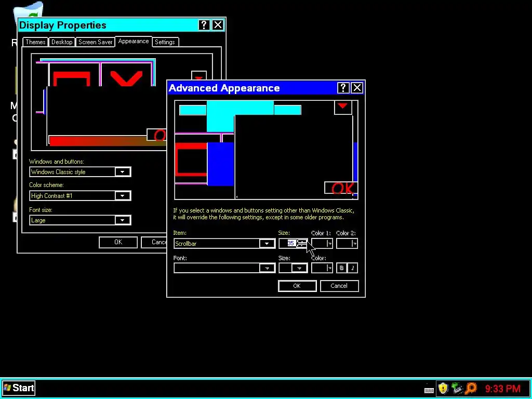Click the yellow security shield tray icon
Image resolution: width=532 pixels, height=399 pixels.
[443, 388]
